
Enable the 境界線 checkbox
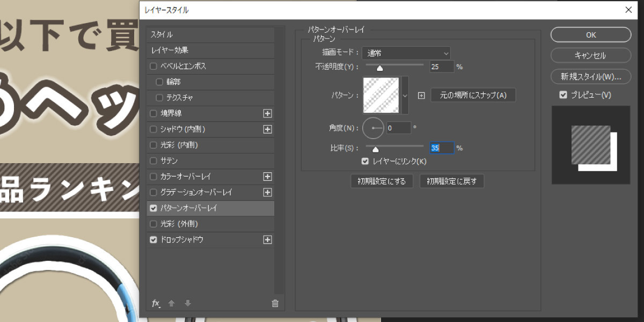point(153,114)
